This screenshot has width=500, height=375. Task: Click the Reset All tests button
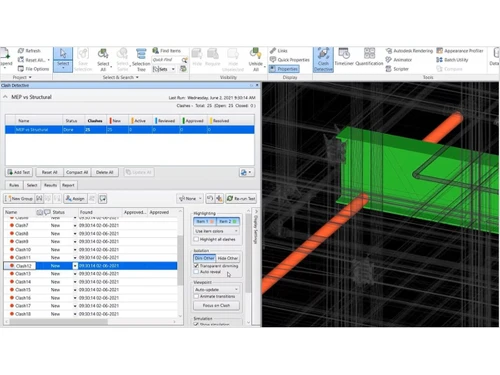click(x=50, y=172)
